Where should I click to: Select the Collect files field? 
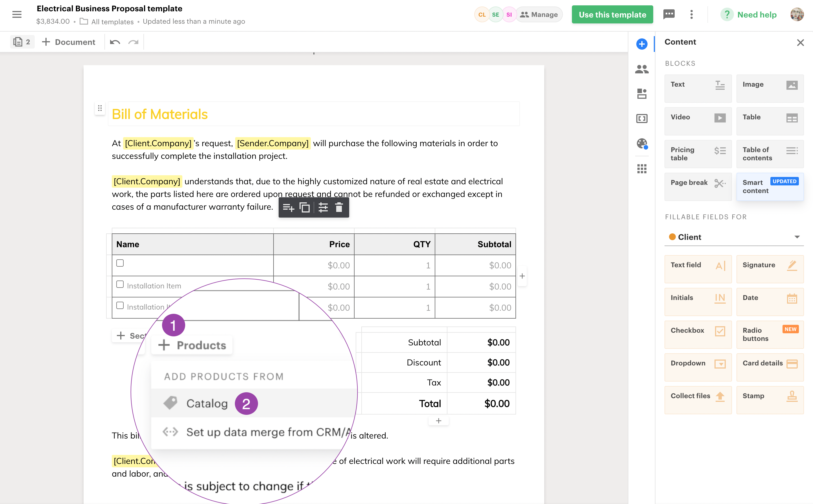(698, 400)
